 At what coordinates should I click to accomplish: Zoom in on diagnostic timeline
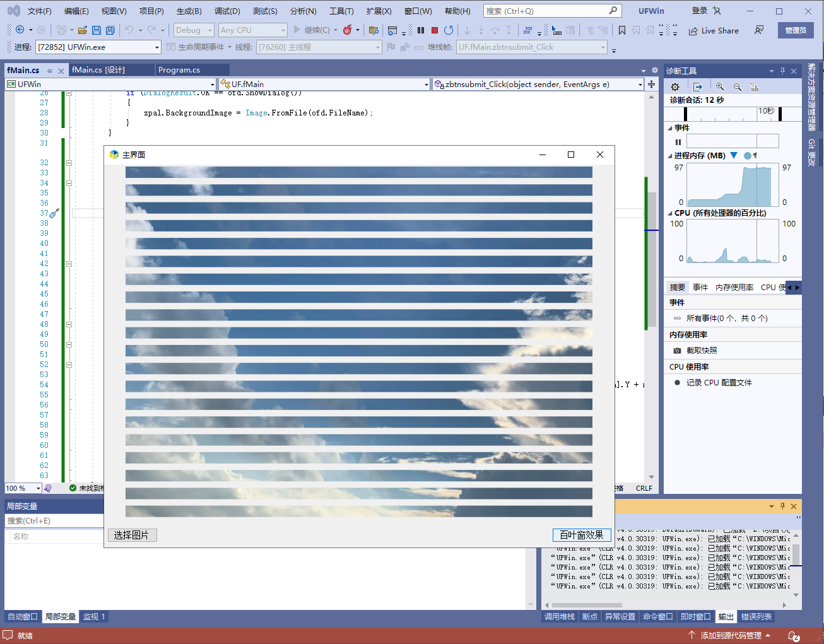tap(720, 87)
